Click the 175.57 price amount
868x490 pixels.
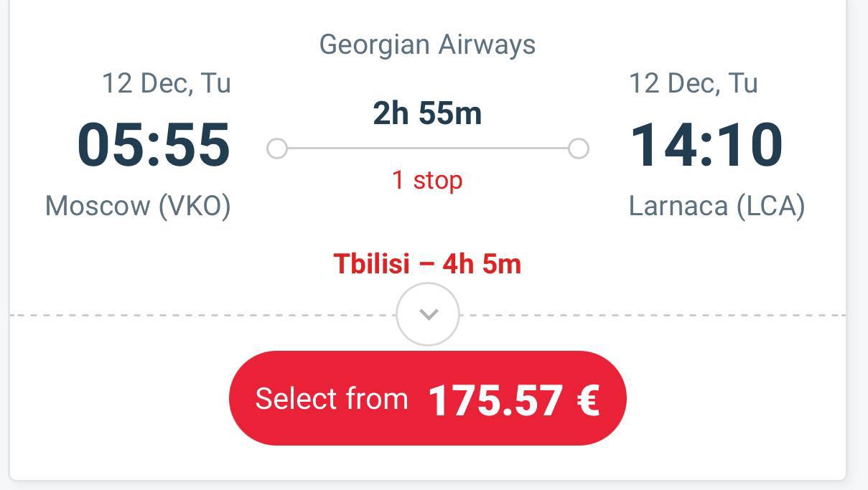(495, 400)
